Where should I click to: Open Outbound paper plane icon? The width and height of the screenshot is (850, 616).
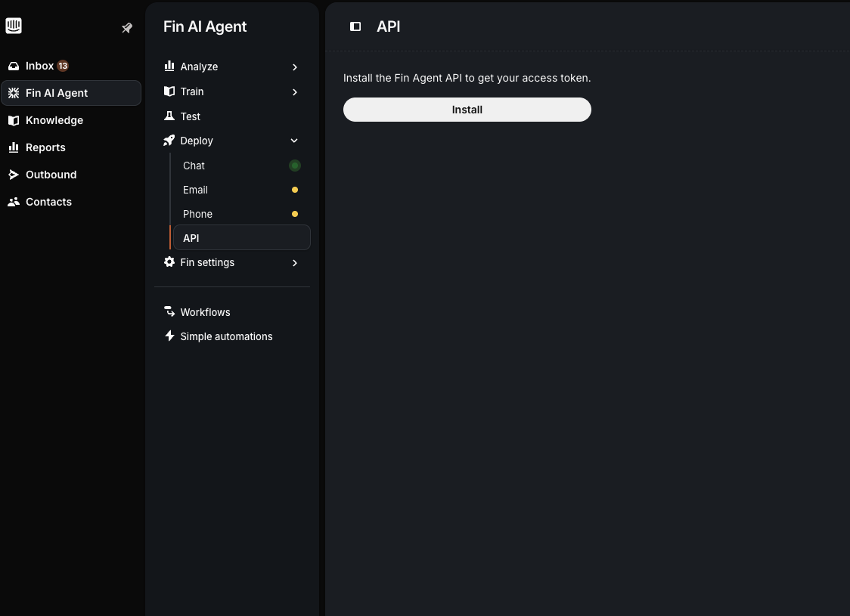click(14, 175)
